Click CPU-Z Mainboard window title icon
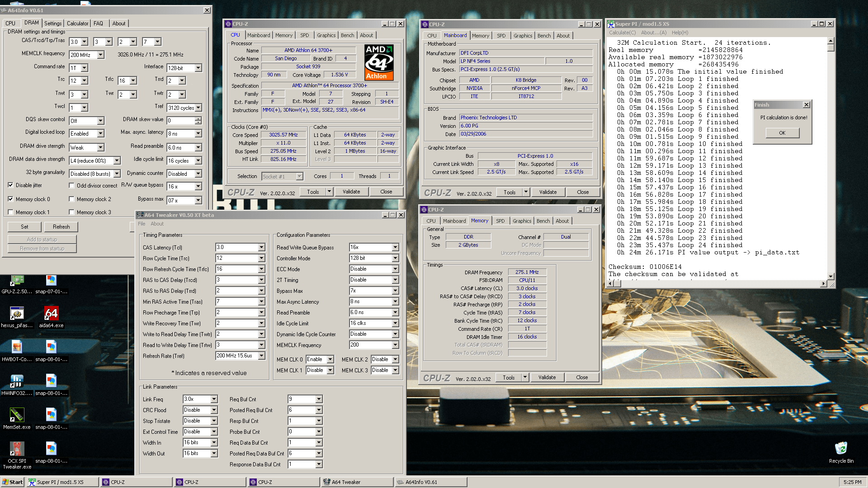This screenshot has width=868, height=488. [x=425, y=24]
